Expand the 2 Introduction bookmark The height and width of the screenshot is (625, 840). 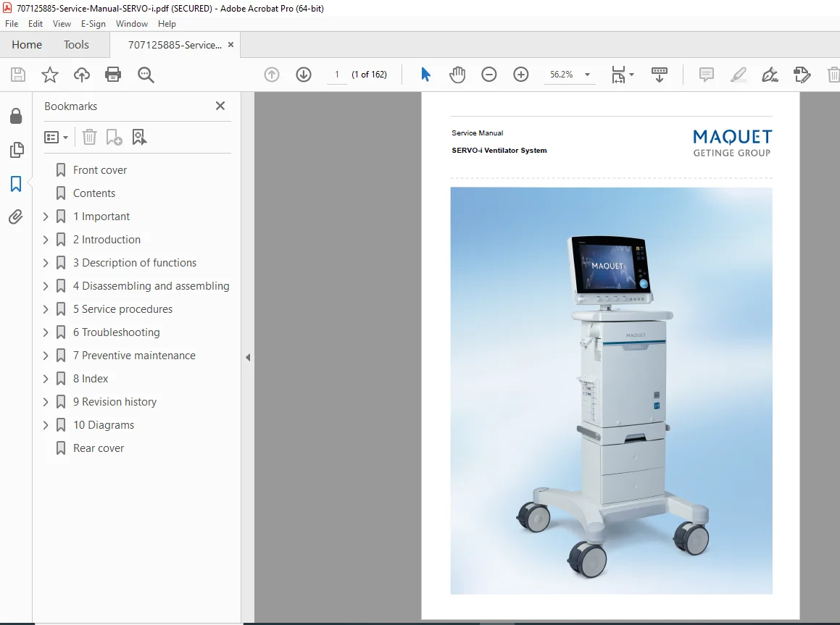(46, 240)
